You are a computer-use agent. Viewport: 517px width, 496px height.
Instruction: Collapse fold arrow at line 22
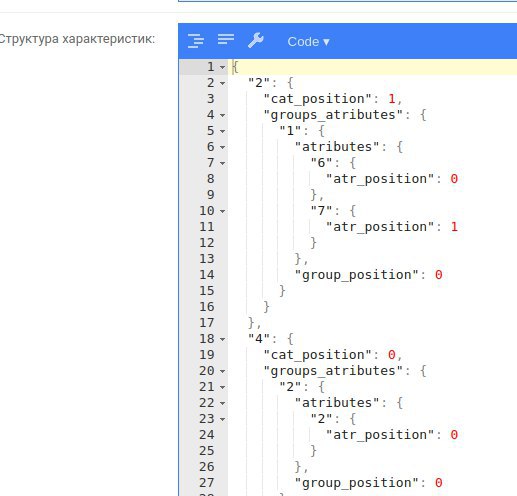click(222, 403)
